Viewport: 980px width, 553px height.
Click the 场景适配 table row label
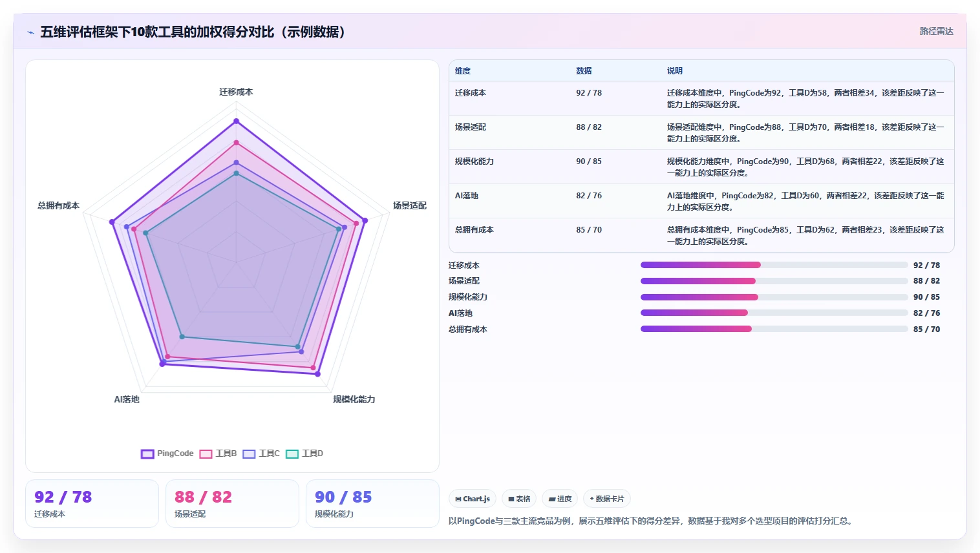coord(471,127)
